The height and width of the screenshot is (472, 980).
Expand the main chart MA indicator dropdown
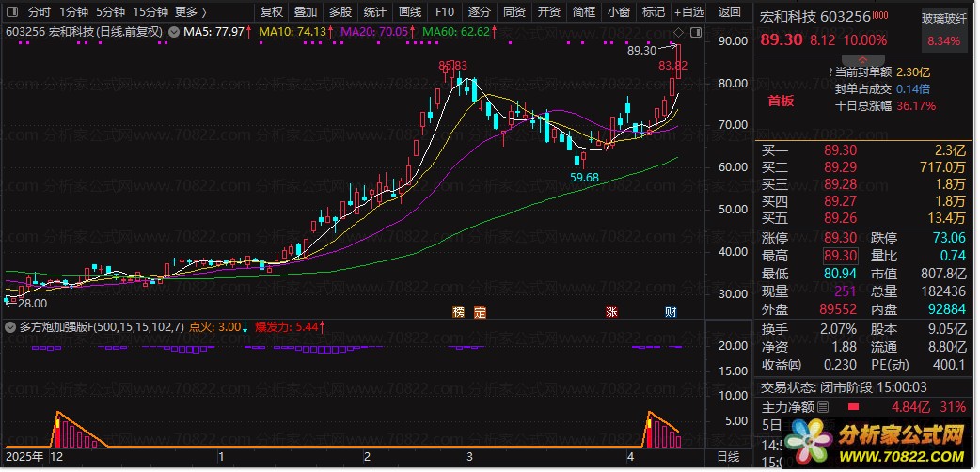(174, 31)
